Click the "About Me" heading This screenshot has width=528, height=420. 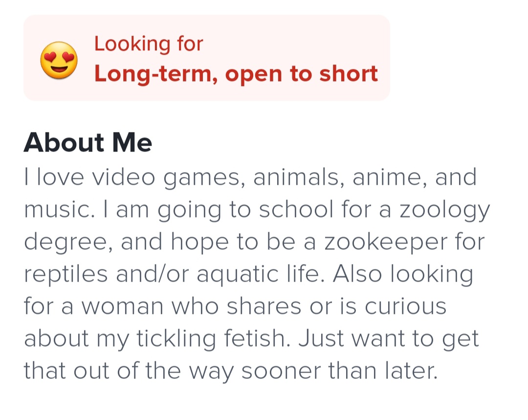click(88, 142)
